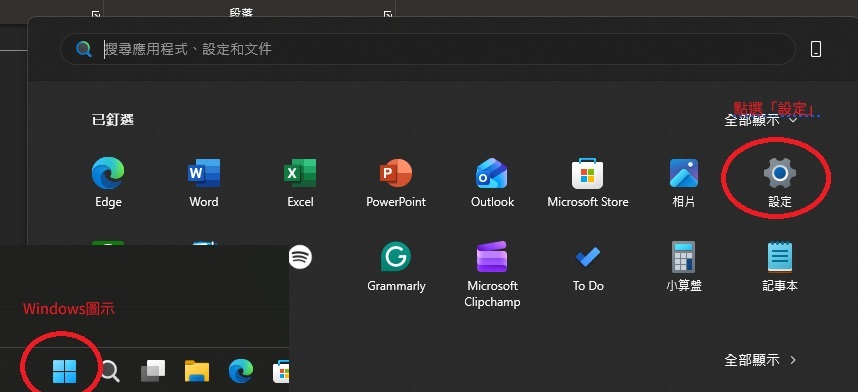Image resolution: width=858 pixels, height=392 pixels.
Task: Open the To Do app
Action: click(x=588, y=267)
